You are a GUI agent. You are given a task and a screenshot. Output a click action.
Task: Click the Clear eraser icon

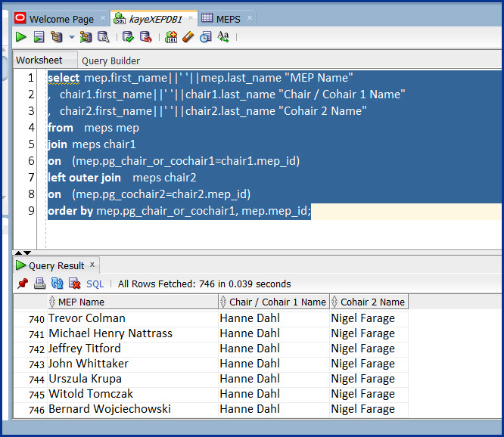188,37
